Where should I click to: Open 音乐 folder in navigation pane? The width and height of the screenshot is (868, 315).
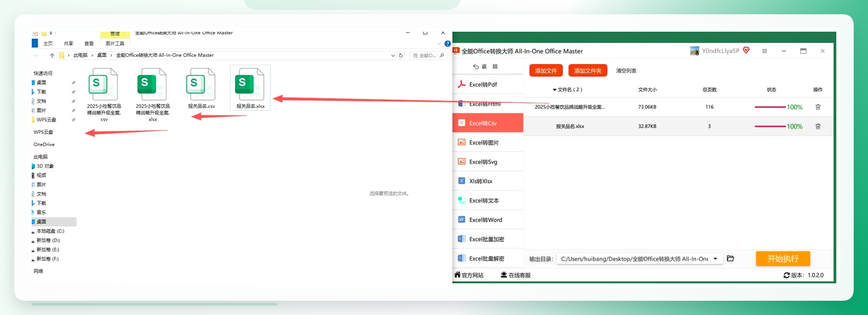click(41, 212)
